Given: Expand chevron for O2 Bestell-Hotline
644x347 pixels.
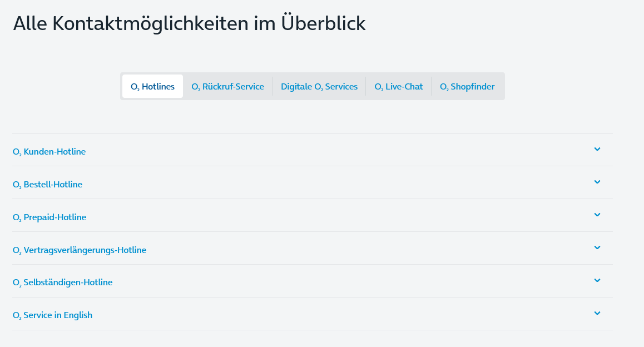Looking at the screenshot, I should coord(597,182).
